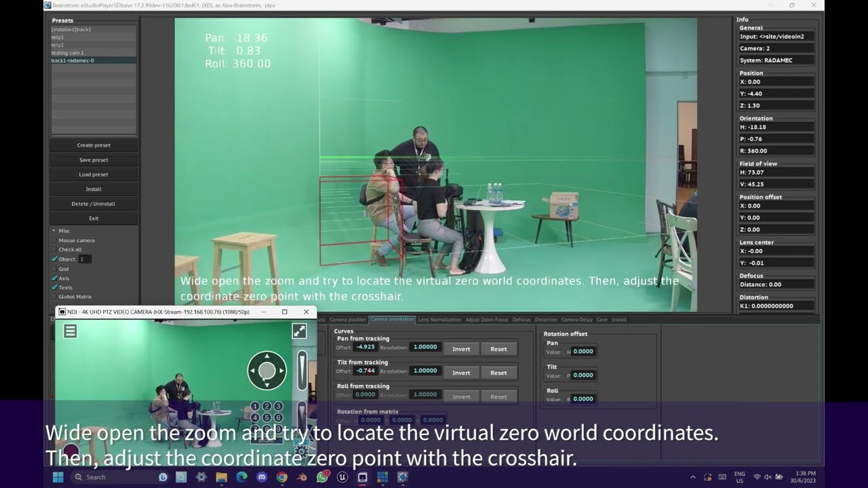Select PTZ preset number 1

point(255,407)
